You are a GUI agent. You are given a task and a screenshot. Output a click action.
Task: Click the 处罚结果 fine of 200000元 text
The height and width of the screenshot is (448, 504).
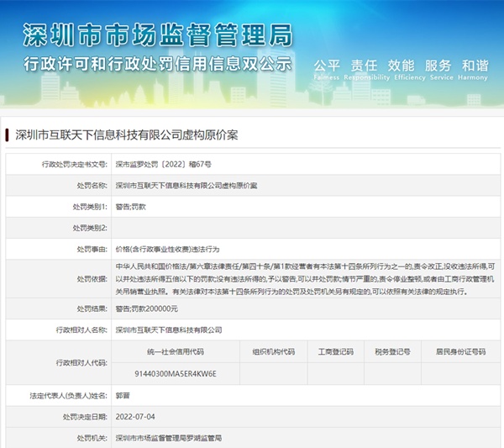[146, 308]
